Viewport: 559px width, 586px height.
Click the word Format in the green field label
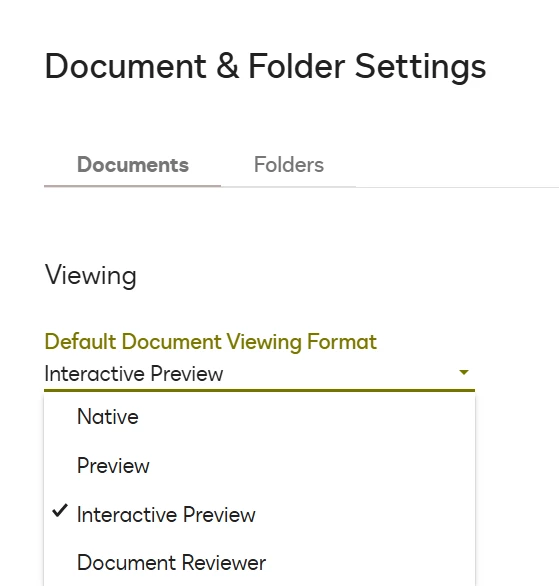point(342,342)
